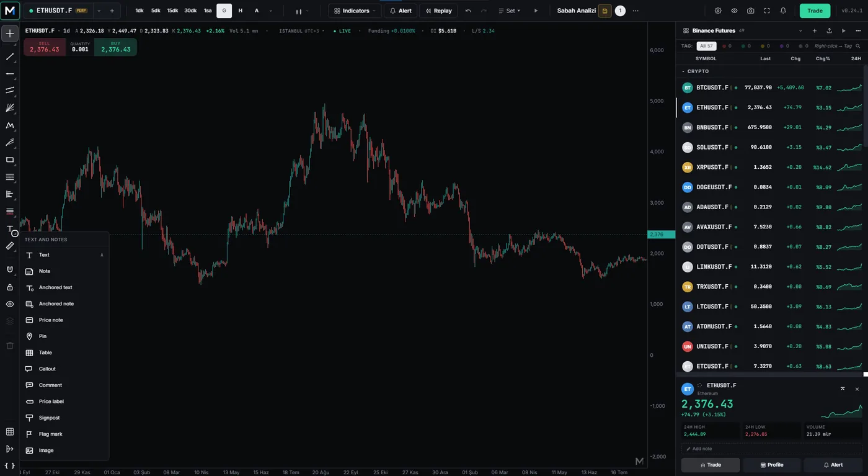Click the Alert button in top toolbar

click(x=401, y=11)
